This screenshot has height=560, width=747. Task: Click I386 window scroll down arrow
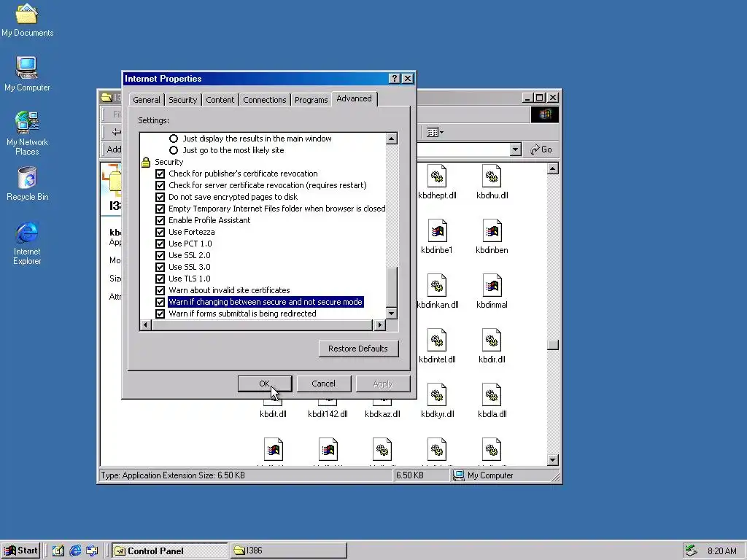point(553,460)
